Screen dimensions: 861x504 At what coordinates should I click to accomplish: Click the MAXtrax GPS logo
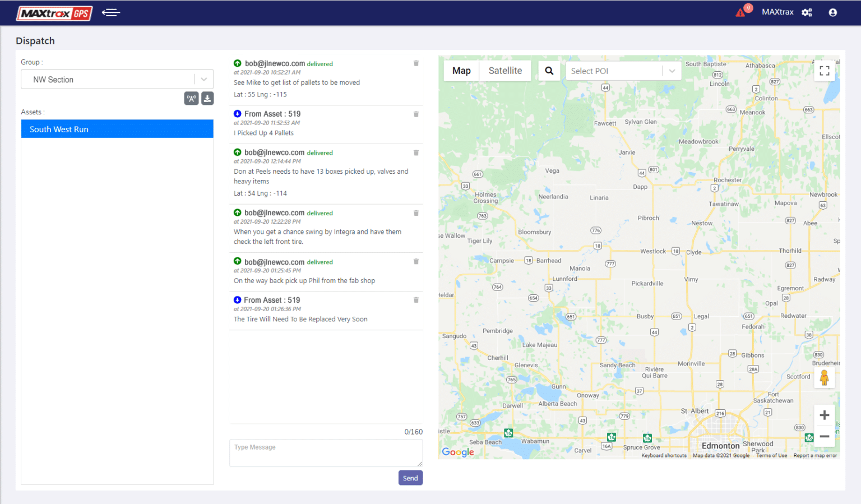click(x=54, y=13)
